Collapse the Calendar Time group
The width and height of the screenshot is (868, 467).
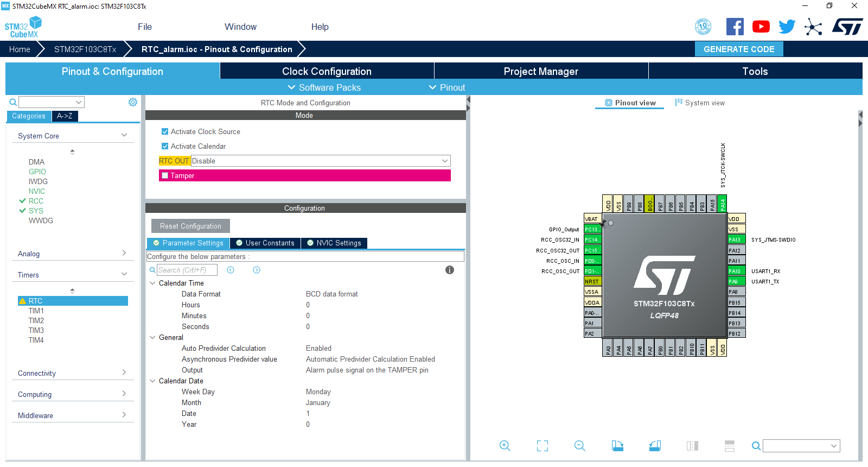pyautogui.click(x=152, y=283)
